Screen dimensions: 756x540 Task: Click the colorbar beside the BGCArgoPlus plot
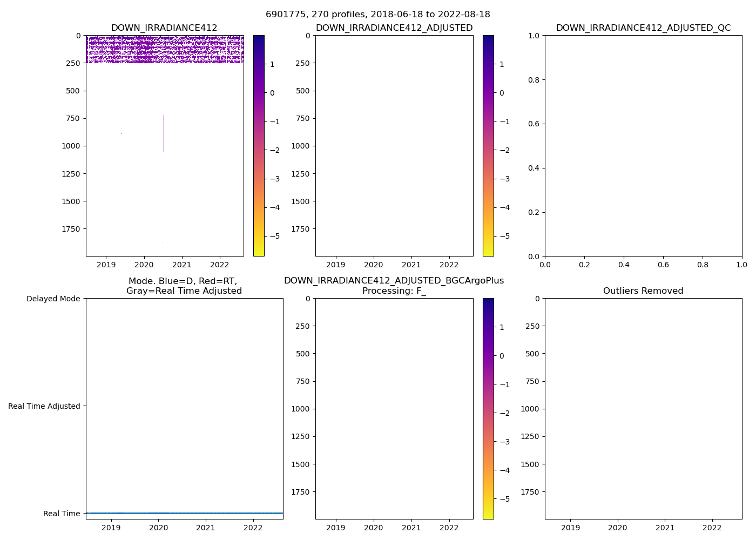[488, 409]
